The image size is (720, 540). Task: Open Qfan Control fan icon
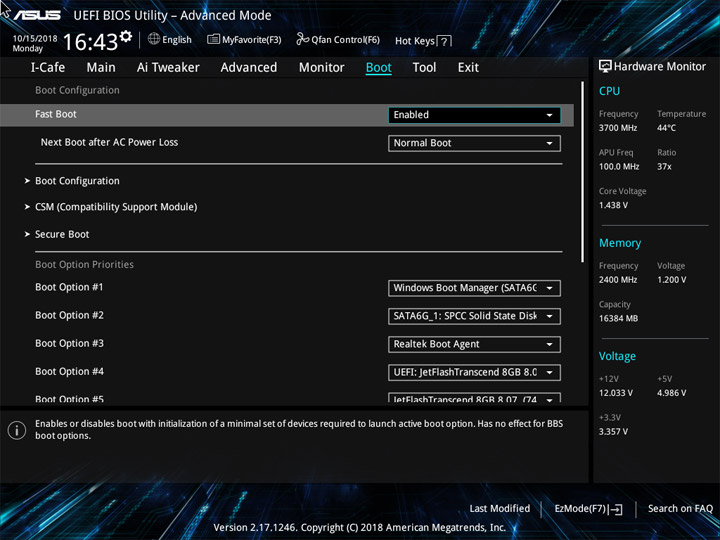tap(302, 39)
